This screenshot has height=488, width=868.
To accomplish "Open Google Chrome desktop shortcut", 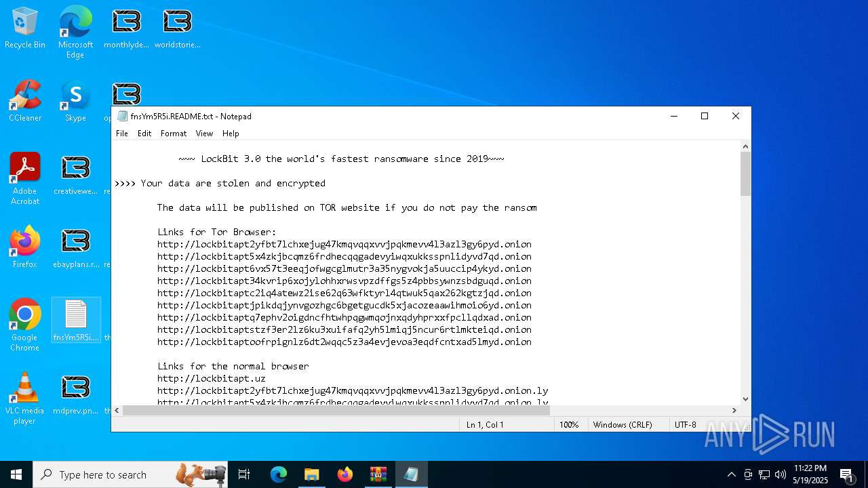I will (25, 325).
